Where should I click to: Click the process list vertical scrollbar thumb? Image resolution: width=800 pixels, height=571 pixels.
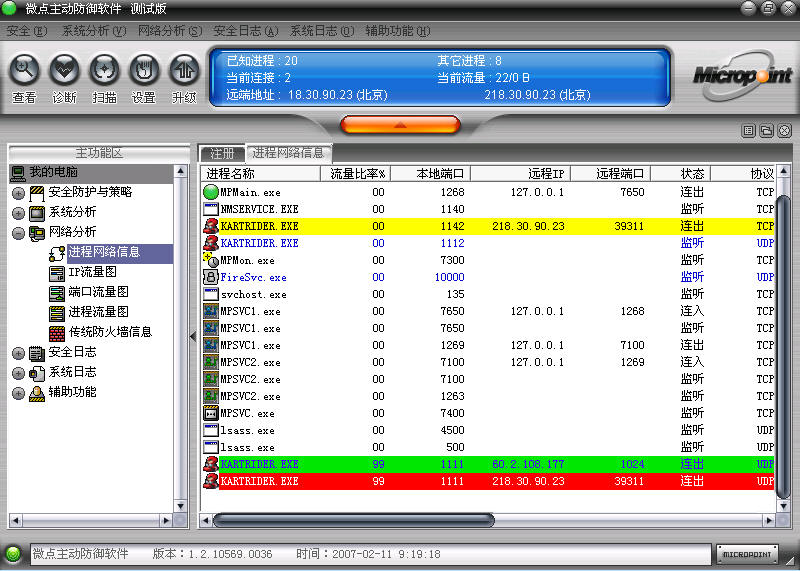point(783,345)
